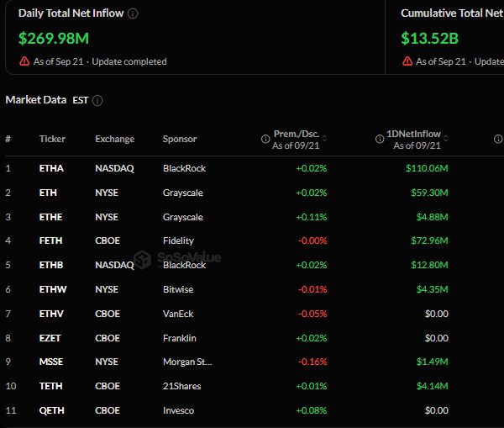Click the $269.98M daily inflow value
This screenshot has height=428, width=504.
pos(54,39)
